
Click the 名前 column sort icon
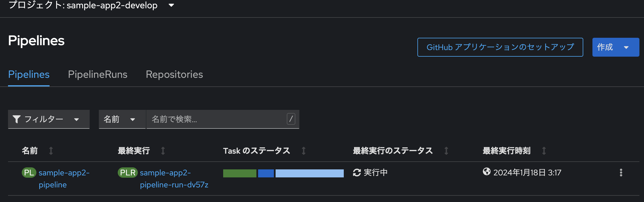[51, 151]
